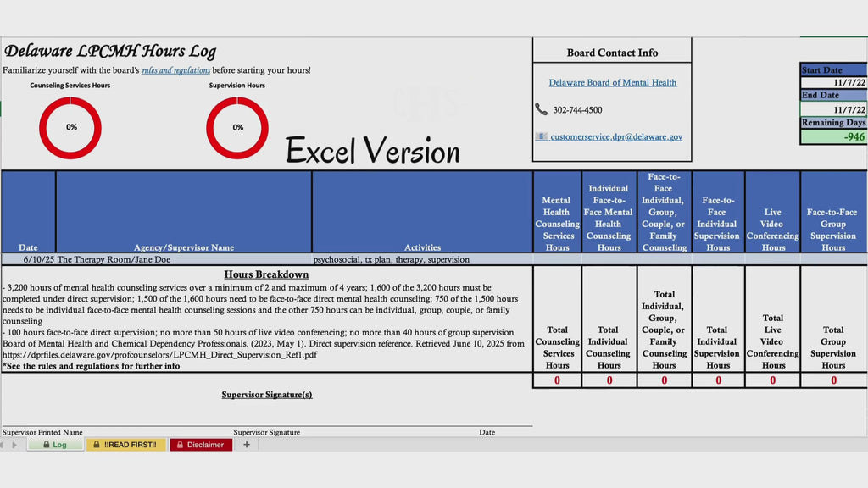Click the customerservice.dpr@delaware.gov email link
This screenshot has height=488, width=868.
click(x=616, y=136)
